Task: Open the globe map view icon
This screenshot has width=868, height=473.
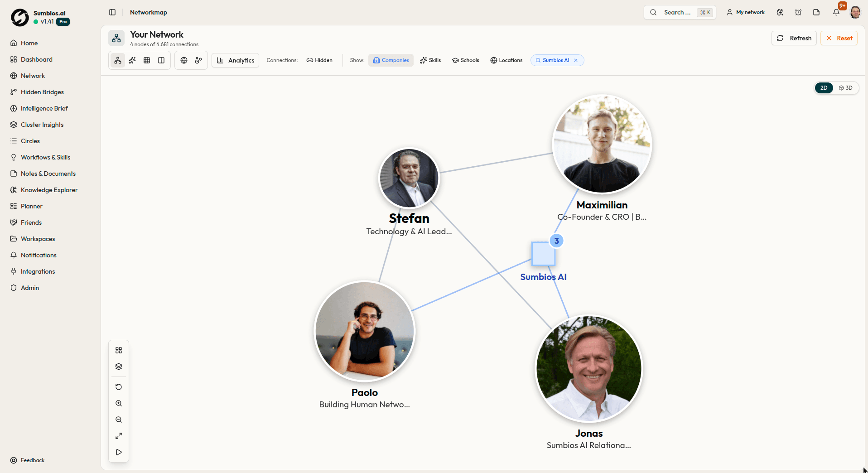Action: tap(184, 60)
